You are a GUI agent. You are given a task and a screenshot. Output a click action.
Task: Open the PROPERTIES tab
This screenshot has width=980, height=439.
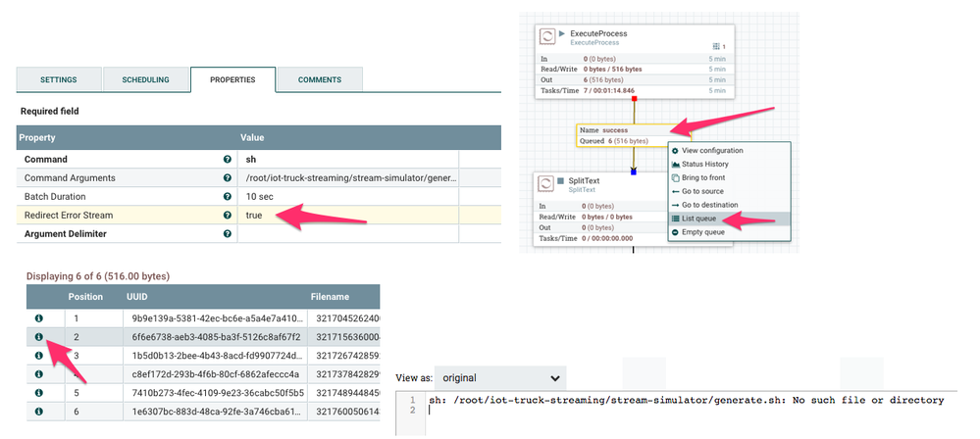pos(232,80)
